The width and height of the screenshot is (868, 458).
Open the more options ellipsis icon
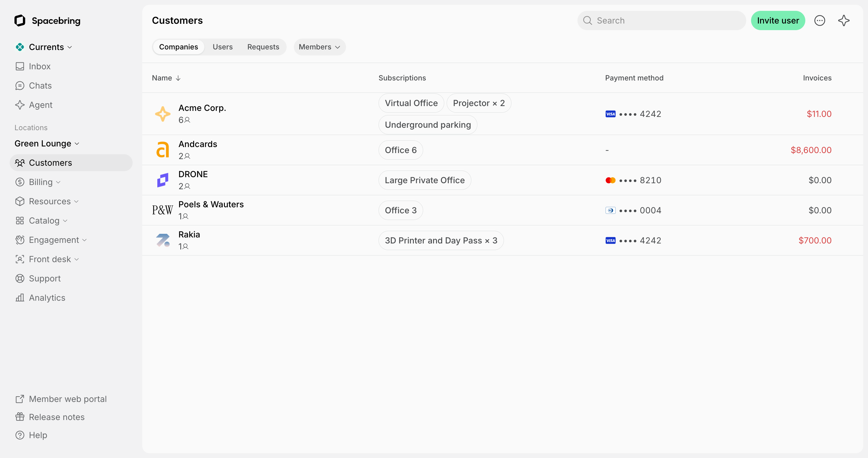click(x=819, y=20)
